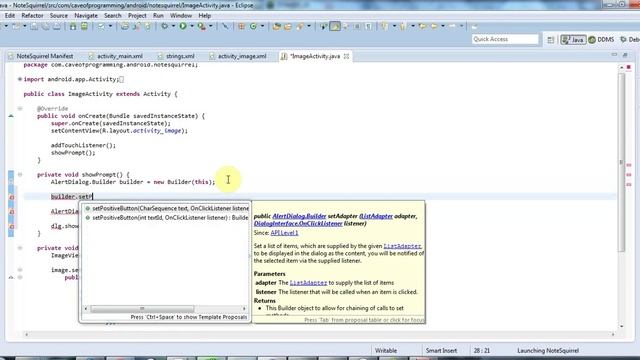640x360 pixels.
Task: Click the Smart Insert status entry
Action: pos(441,351)
